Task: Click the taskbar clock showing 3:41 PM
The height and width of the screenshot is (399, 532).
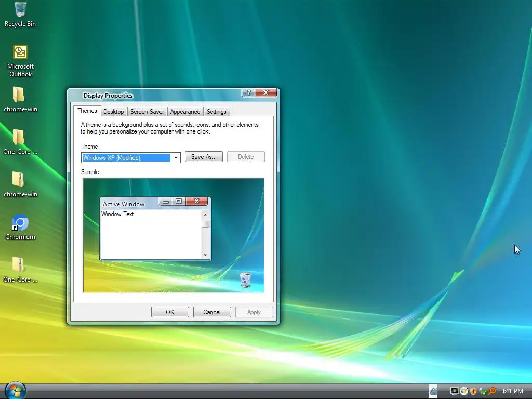Action: [512, 391]
